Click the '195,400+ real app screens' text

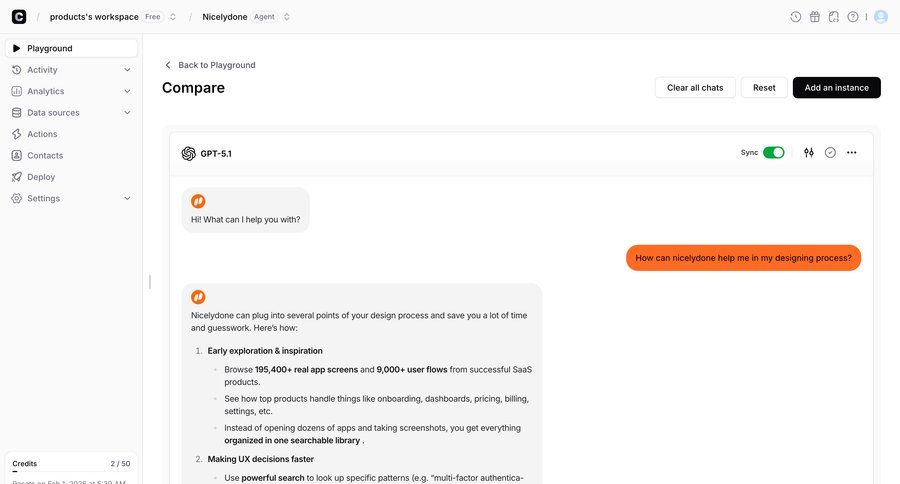point(307,369)
